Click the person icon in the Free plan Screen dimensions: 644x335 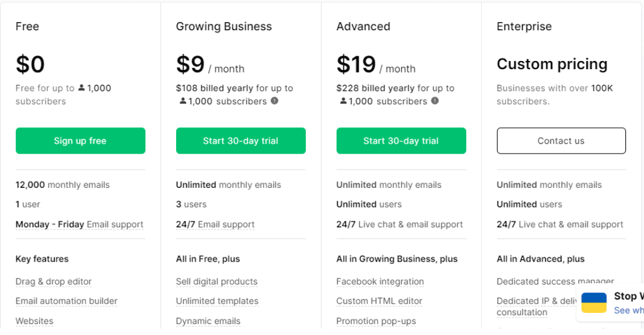[81, 88]
